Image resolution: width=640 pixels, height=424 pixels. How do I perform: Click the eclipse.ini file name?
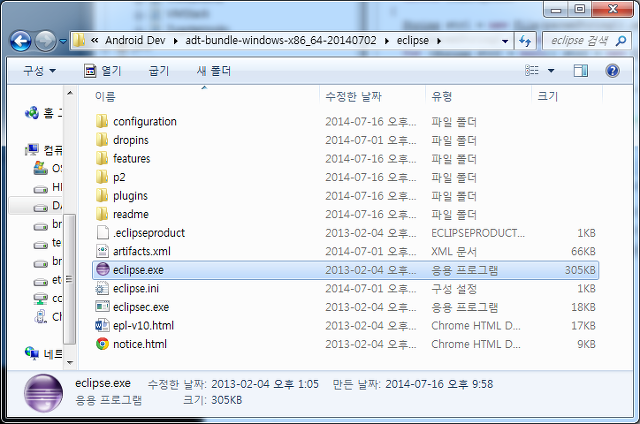coord(136,289)
